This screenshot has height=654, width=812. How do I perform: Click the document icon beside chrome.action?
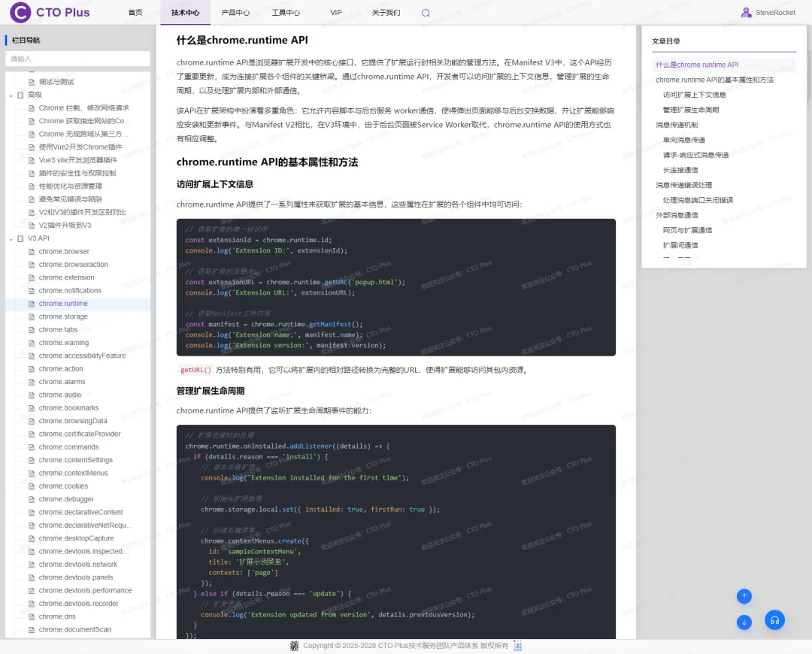pyautogui.click(x=32, y=369)
